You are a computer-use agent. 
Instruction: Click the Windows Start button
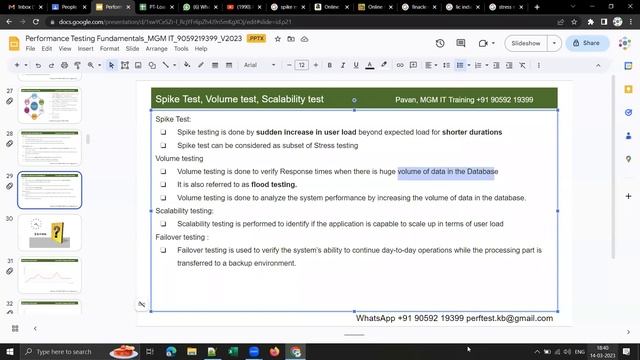pos(9,351)
